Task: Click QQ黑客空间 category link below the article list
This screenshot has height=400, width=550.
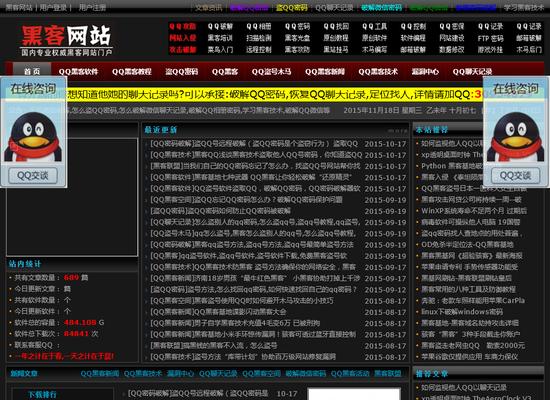Action: pyautogui.click(x=261, y=374)
